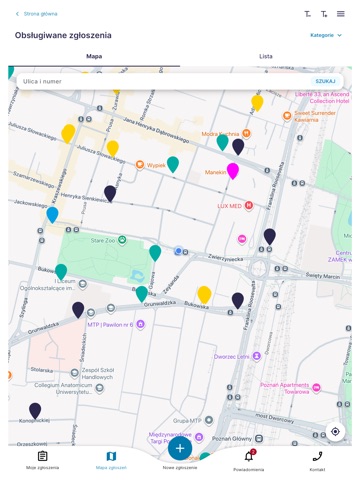The height and width of the screenshot is (480, 360).
Task: Switch to the Mapa tab
Action: (x=94, y=56)
